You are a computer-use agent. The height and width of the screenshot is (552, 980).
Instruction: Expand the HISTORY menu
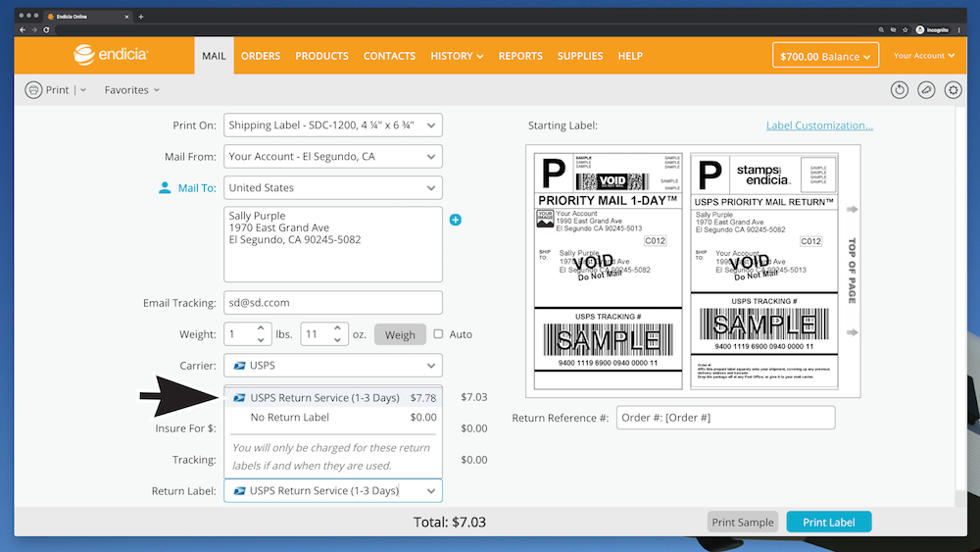pyautogui.click(x=457, y=56)
